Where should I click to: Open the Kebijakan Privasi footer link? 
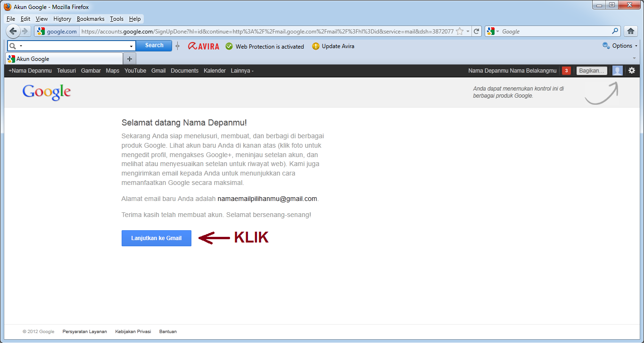[x=133, y=331]
